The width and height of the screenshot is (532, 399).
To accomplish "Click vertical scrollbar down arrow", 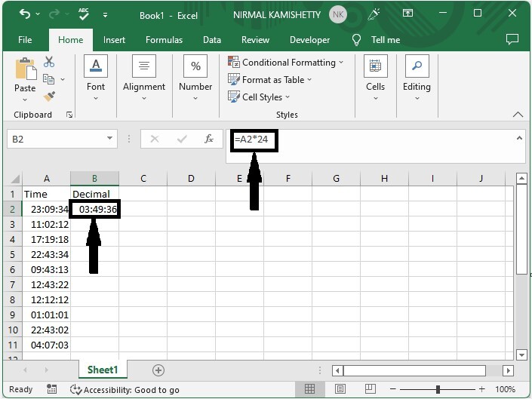I will (x=521, y=354).
